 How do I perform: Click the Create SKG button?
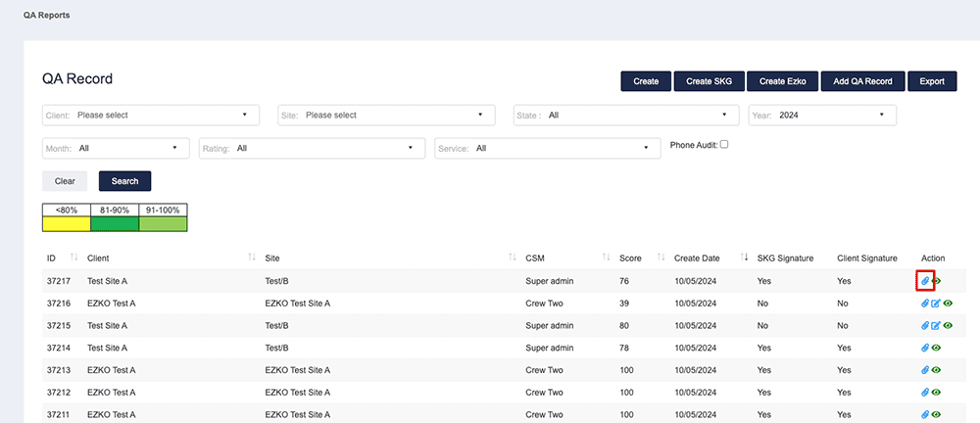[710, 81]
